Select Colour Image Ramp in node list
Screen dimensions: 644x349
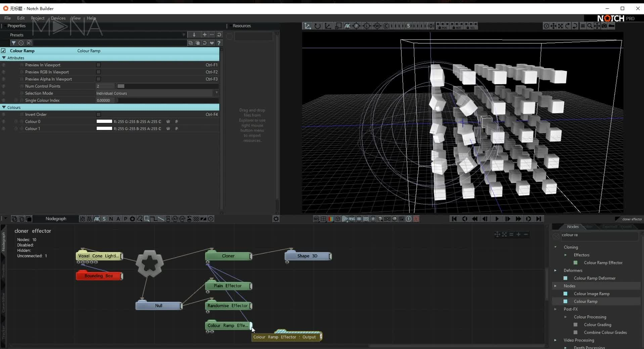coord(592,294)
